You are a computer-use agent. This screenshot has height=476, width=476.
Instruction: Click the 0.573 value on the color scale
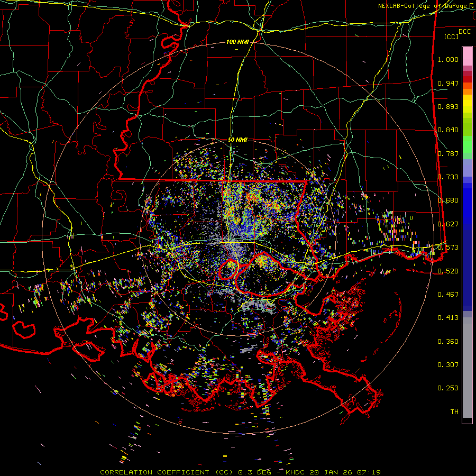tap(448, 248)
